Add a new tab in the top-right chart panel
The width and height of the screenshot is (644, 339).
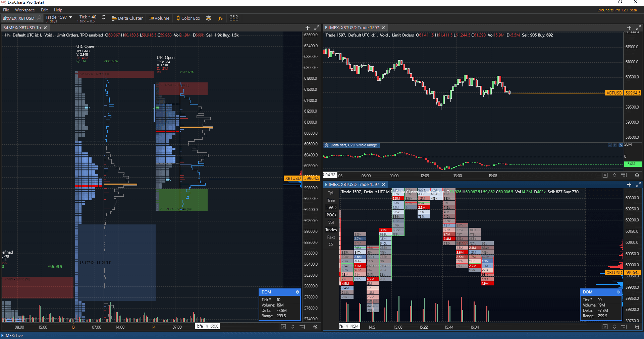pyautogui.click(x=629, y=28)
